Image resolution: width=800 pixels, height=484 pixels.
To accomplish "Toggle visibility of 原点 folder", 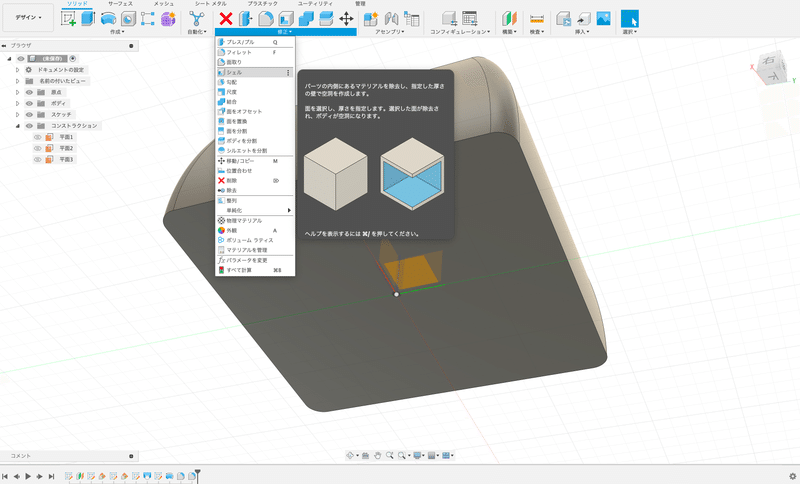I will click(29, 92).
